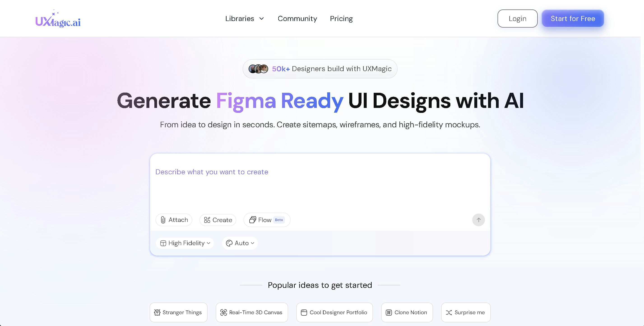The image size is (644, 326).
Task: Open the Community page
Action: [297, 19]
